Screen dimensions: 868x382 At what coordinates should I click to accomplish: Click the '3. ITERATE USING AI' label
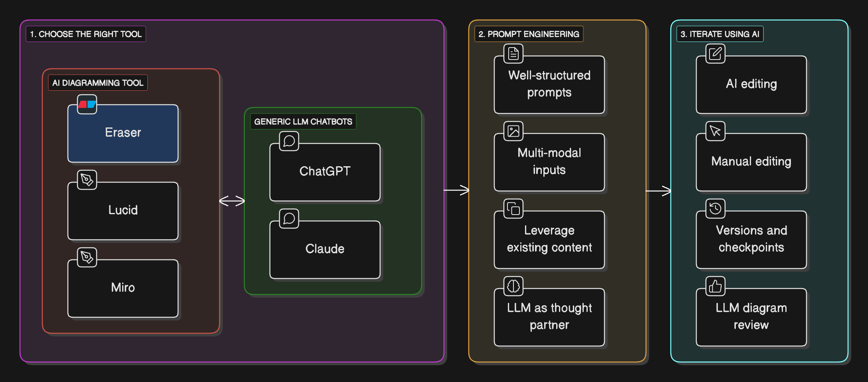[720, 34]
